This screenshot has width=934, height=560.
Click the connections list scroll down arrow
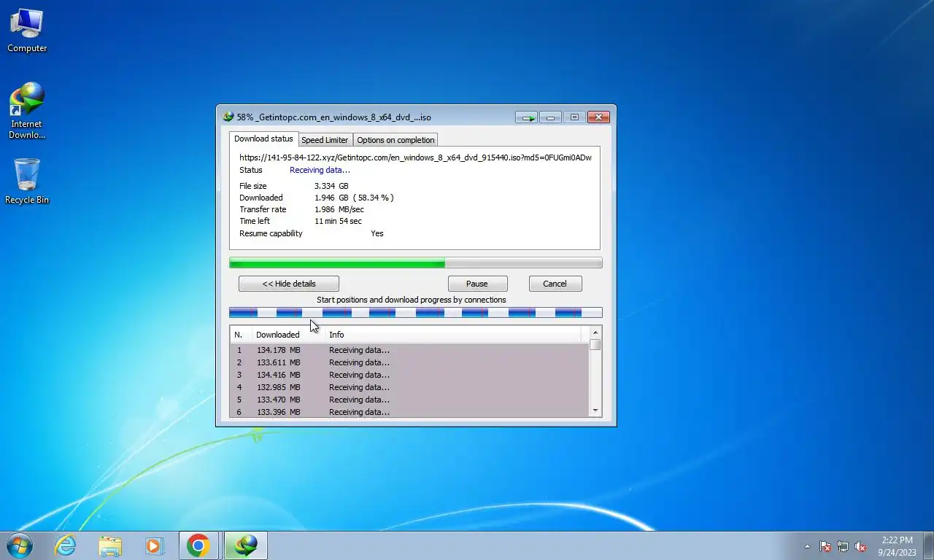tap(595, 411)
